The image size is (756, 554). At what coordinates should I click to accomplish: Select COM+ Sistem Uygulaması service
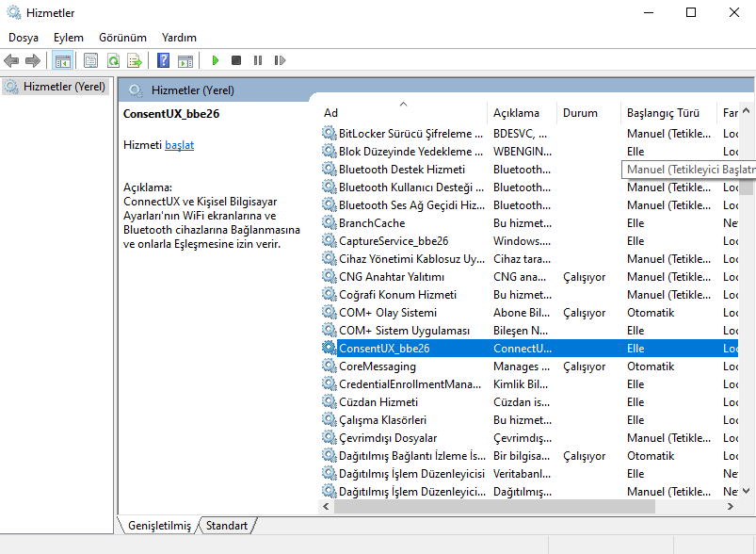(529, 330)
